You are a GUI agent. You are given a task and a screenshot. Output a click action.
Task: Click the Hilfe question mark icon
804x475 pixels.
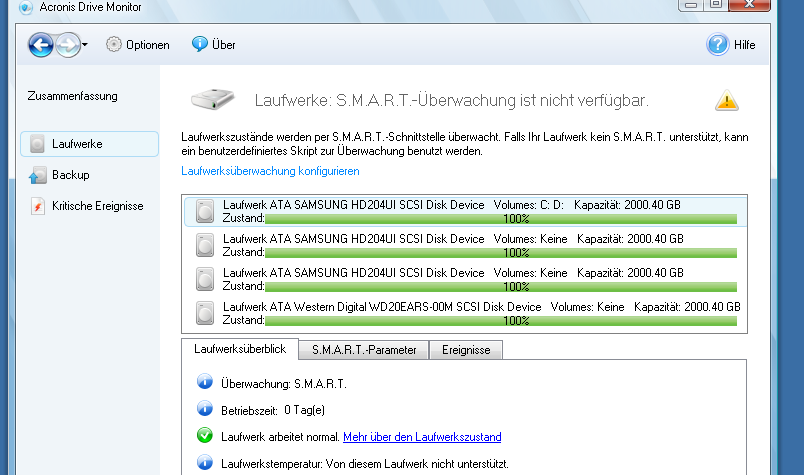click(x=717, y=45)
